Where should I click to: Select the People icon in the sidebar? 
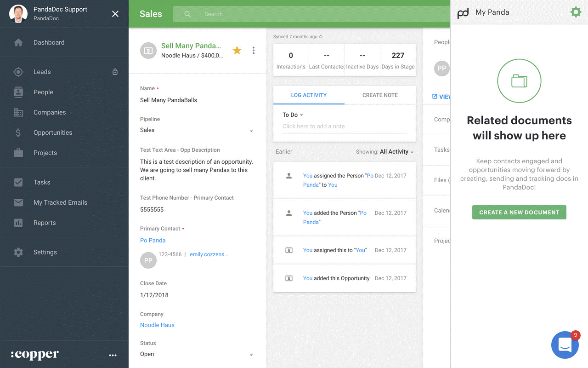click(x=43, y=92)
